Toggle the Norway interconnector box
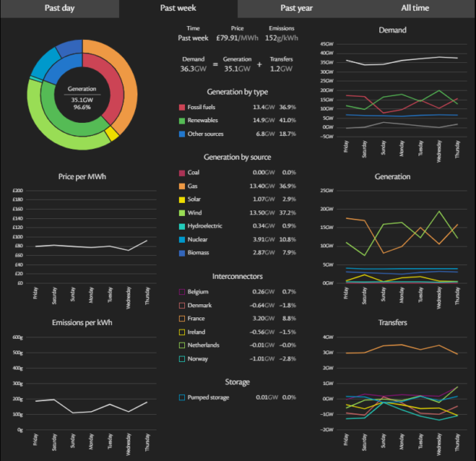The height and width of the screenshot is (461, 476). point(182,358)
